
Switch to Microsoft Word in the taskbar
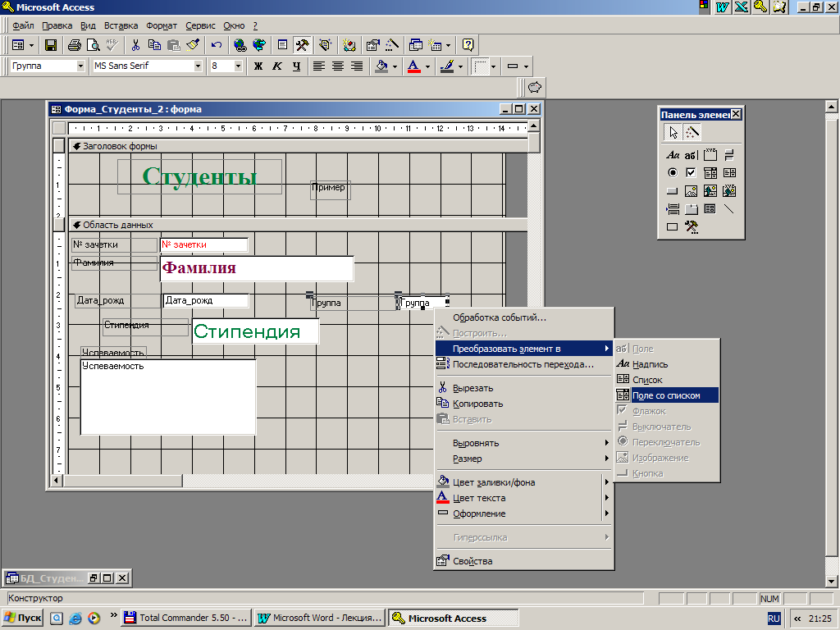point(319,618)
